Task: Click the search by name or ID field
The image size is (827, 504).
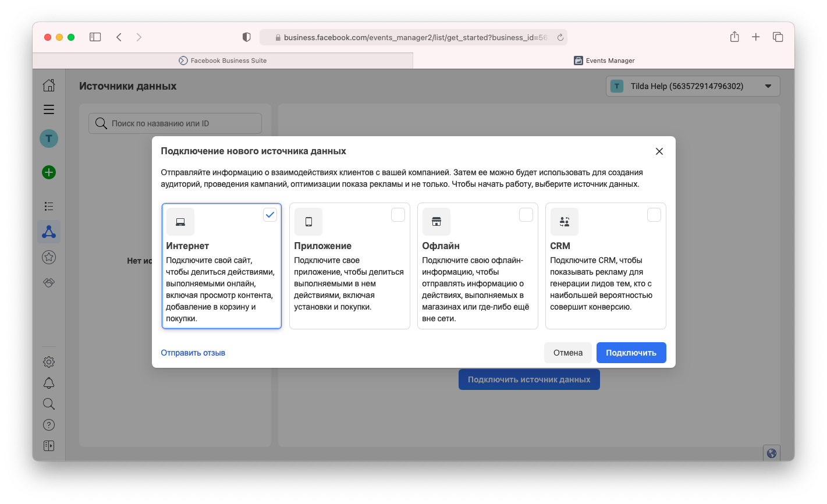Action: coord(175,123)
